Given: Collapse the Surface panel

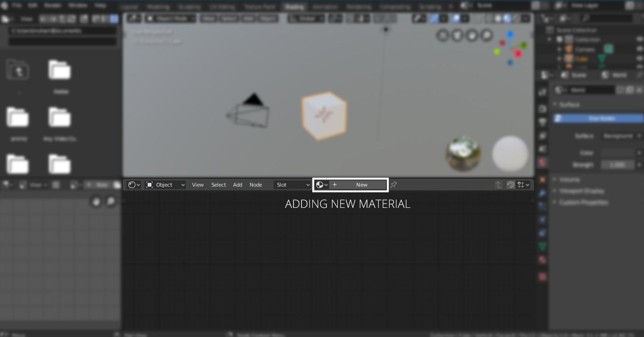Looking at the screenshot, I should coord(568,104).
